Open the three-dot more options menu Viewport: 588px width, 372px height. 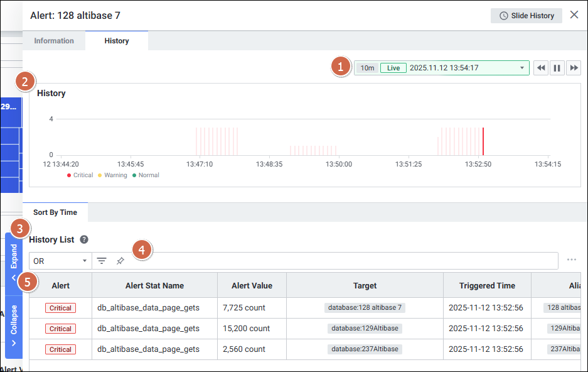point(571,260)
